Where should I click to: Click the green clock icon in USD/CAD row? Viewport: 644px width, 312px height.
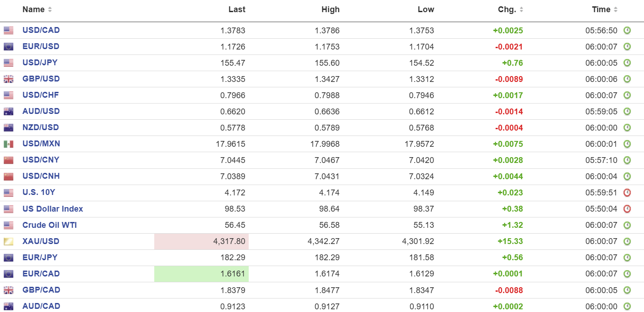[627, 31]
